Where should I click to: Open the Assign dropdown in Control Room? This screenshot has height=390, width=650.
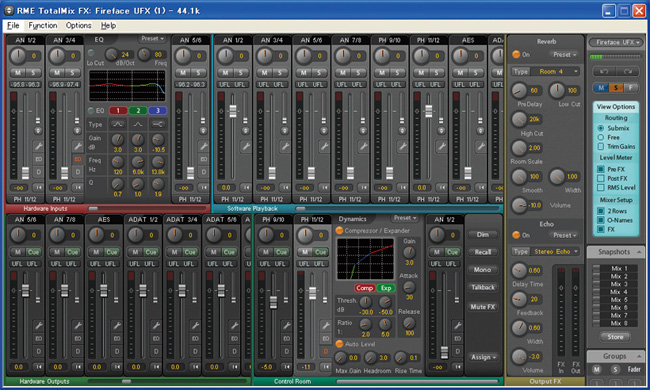click(483, 357)
